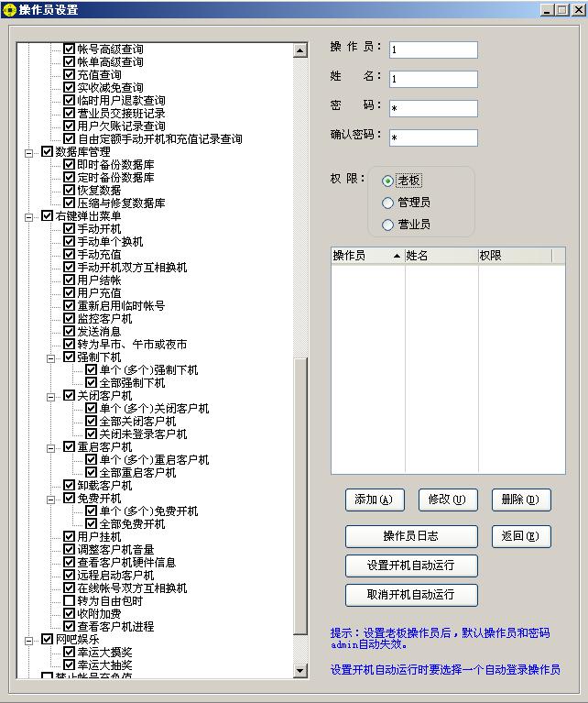
Task: Click the 添加(A) button
Action: 375,500
